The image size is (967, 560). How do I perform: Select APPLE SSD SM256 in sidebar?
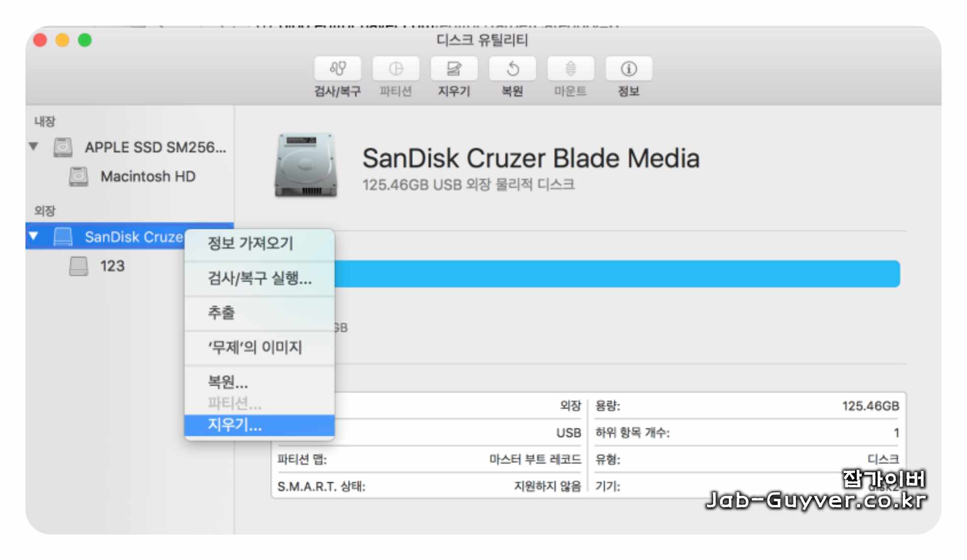[155, 147]
